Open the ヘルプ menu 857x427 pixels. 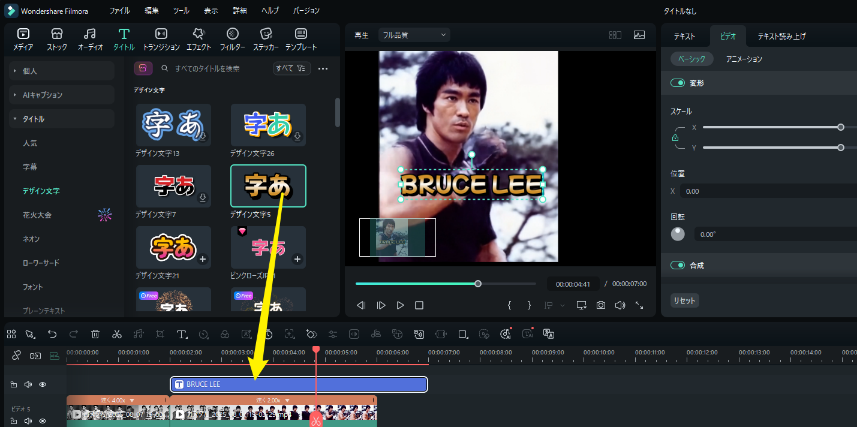click(270, 11)
